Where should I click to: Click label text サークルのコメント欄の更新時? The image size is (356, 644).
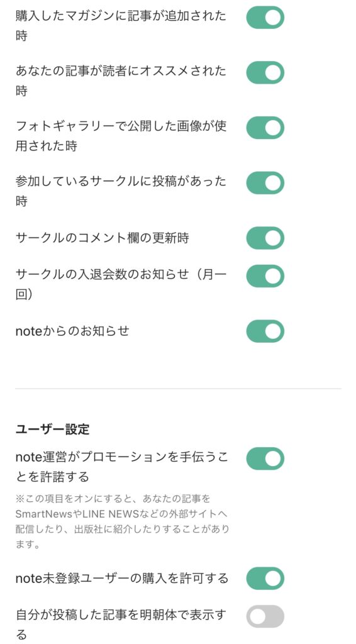pyautogui.click(x=103, y=238)
